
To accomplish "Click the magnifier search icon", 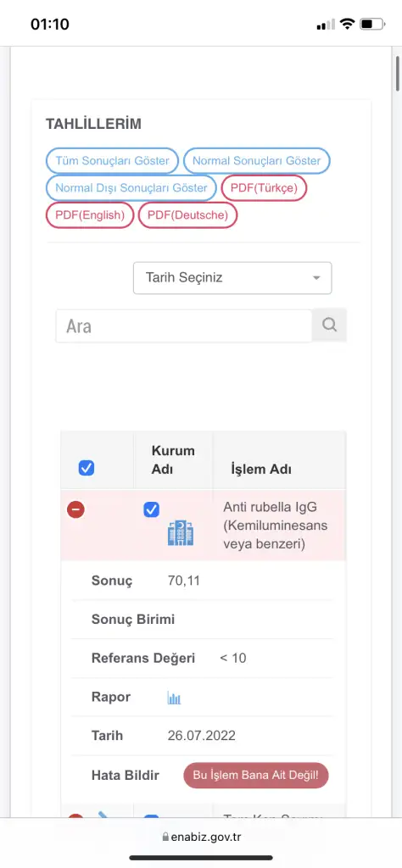I will tap(329, 325).
